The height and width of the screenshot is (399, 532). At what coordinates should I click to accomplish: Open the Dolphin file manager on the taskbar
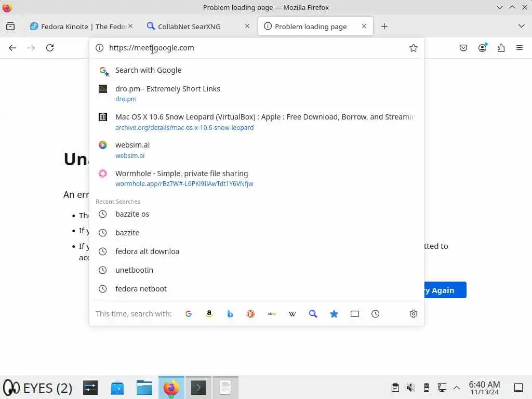pos(144,388)
